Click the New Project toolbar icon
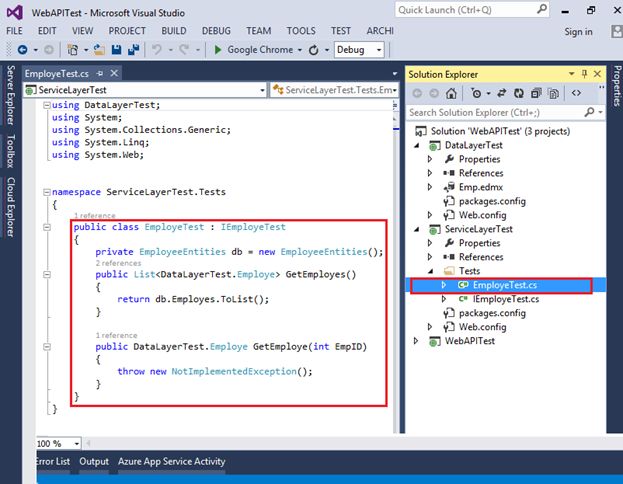This screenshot has height=484, width=623. tap(73, 50)
